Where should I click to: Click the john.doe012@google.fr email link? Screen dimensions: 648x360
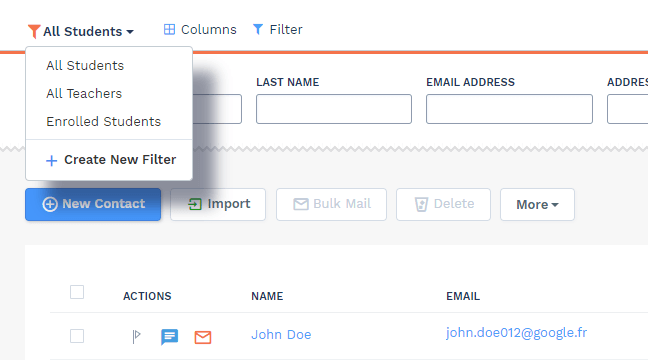(517, 333)
